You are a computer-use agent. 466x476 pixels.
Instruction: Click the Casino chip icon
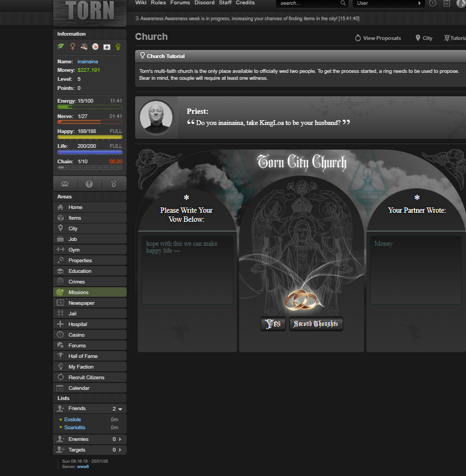pos(61,335)
